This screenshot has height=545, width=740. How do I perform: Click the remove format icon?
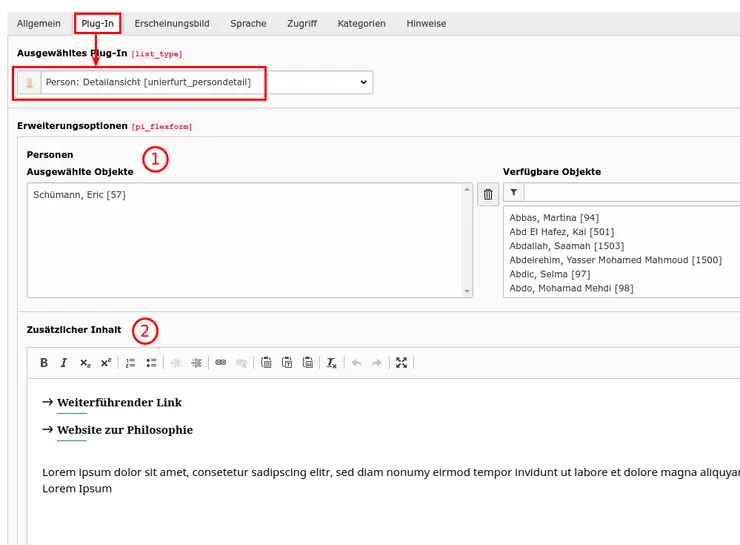pos(332,363)
